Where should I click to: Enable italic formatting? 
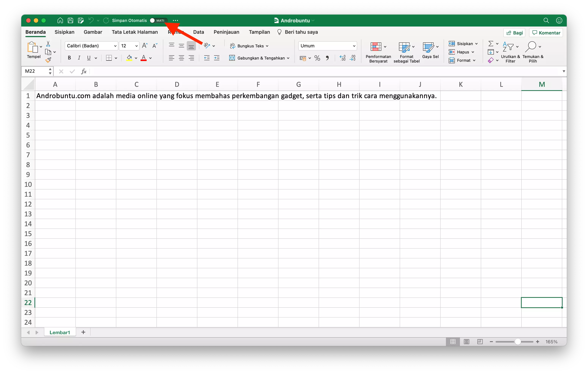pos(79,58)
